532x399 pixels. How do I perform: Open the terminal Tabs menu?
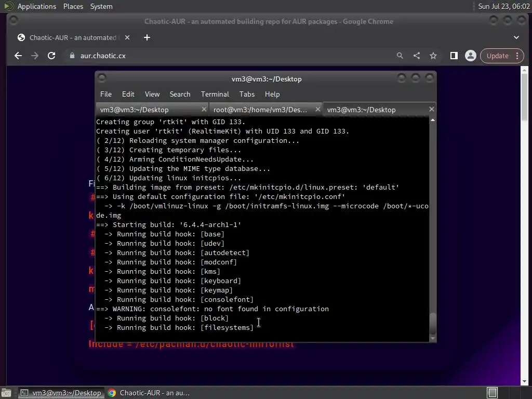[247, 94]
